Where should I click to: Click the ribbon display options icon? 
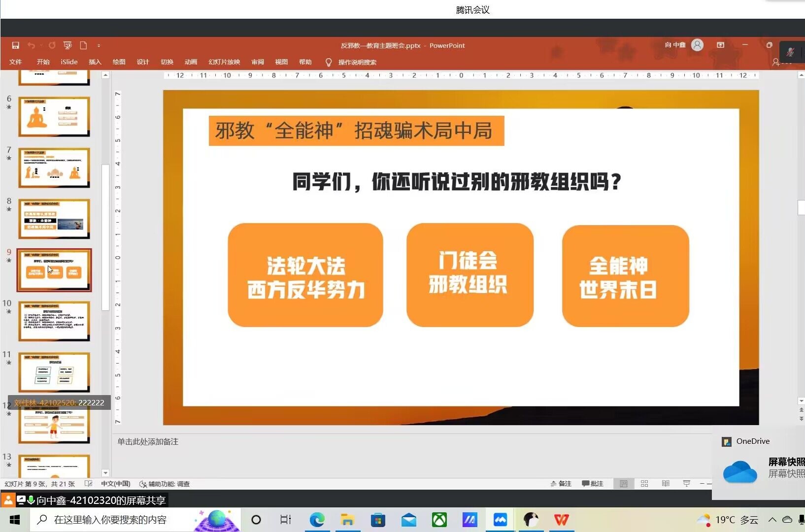[x=720, y=45]
